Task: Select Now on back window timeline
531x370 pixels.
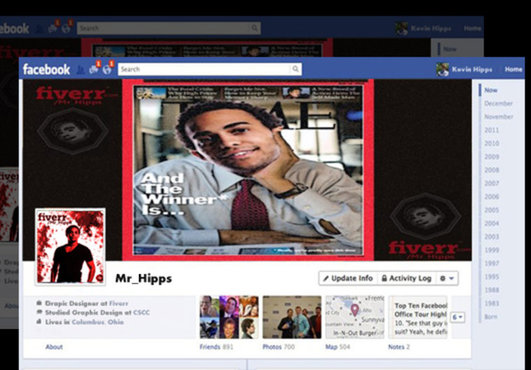Action: tap(450, 49)
